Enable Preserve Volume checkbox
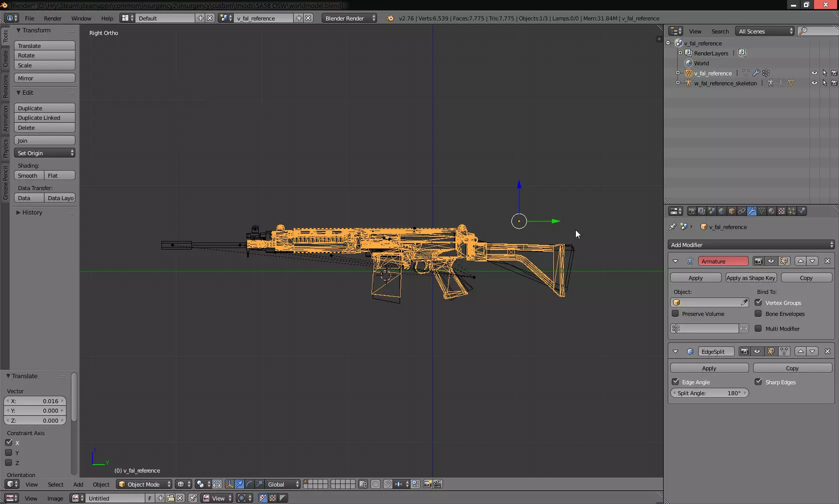Viewport: 839px width, 504px height. click(675, 313)
